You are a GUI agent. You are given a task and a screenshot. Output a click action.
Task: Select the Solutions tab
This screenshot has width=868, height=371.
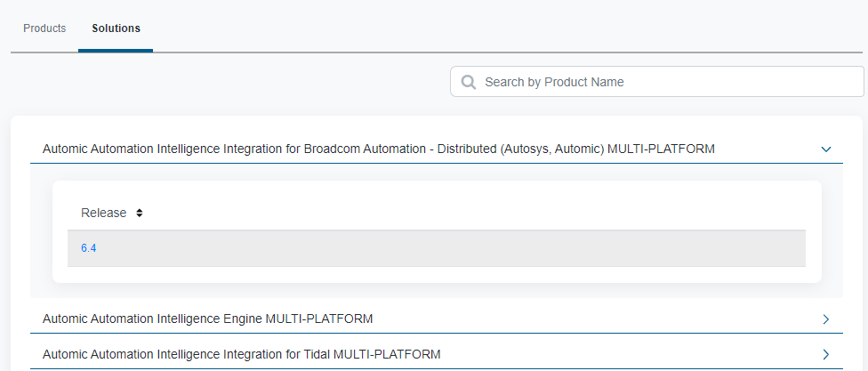click(116, 28)
